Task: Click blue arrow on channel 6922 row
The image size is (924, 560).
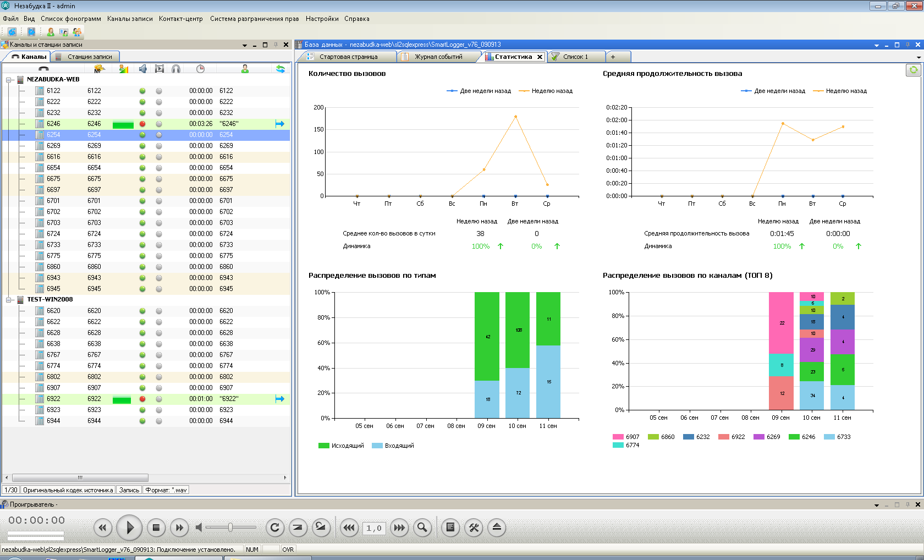Action: click(x=280, y=399)
